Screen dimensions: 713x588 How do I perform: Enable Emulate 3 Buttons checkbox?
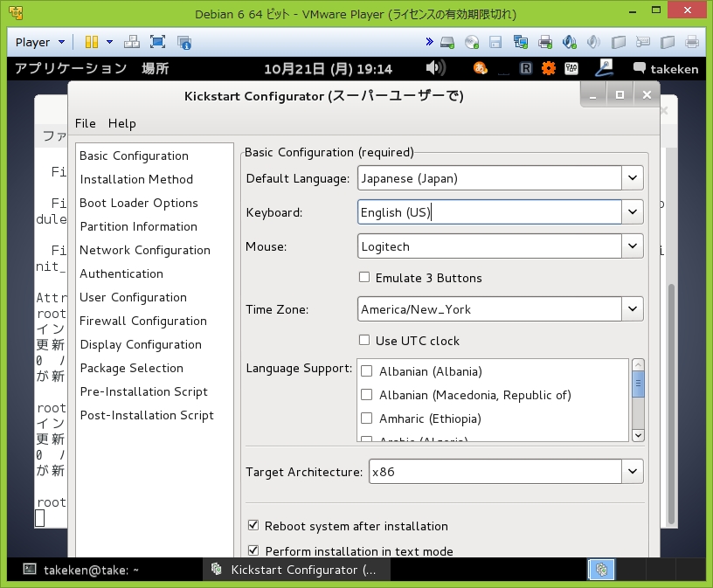[364, 278]
